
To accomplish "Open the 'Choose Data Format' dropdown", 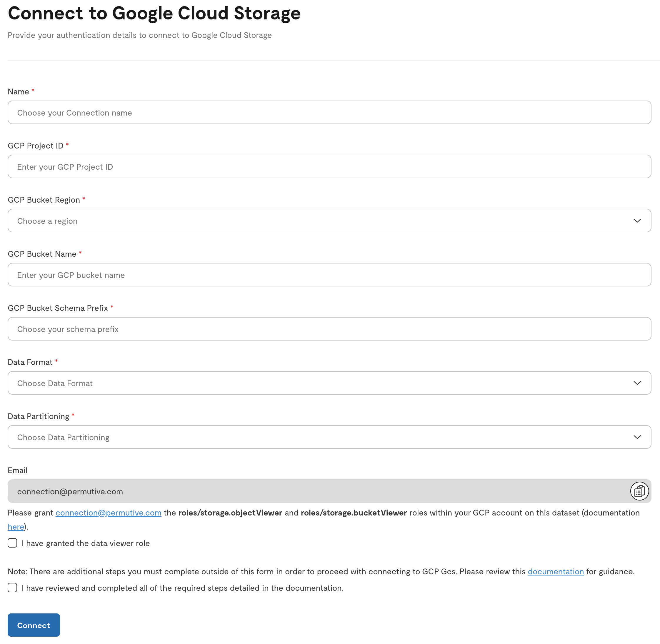I will [x=329, y=383].
